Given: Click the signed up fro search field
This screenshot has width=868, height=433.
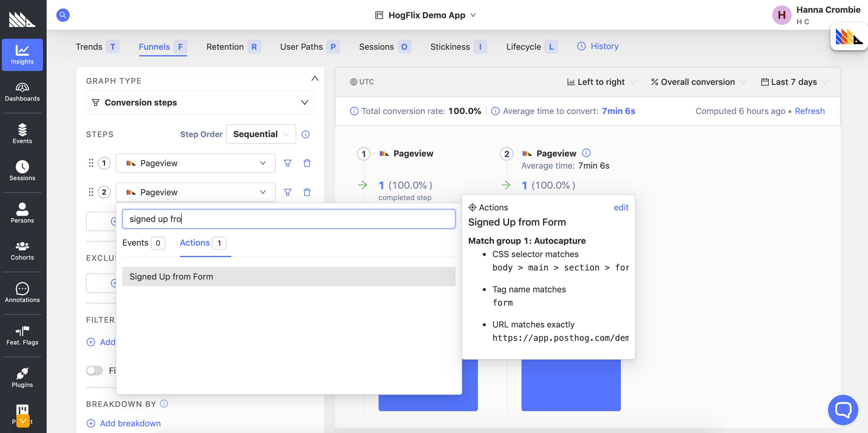Looking at the screenshot, I should (x=288, y=219).
